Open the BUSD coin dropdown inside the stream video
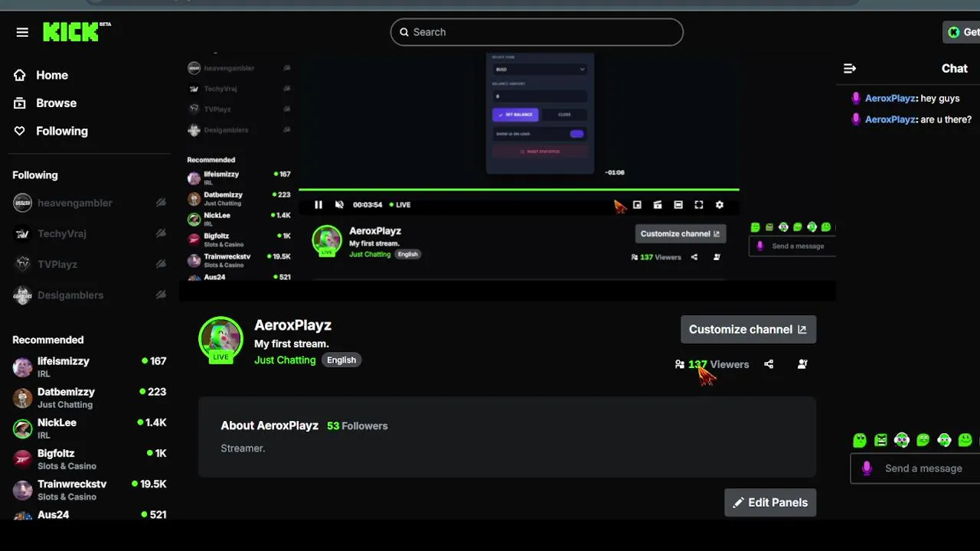The width and height of the screenshot is (980, 551). [540, 69]
